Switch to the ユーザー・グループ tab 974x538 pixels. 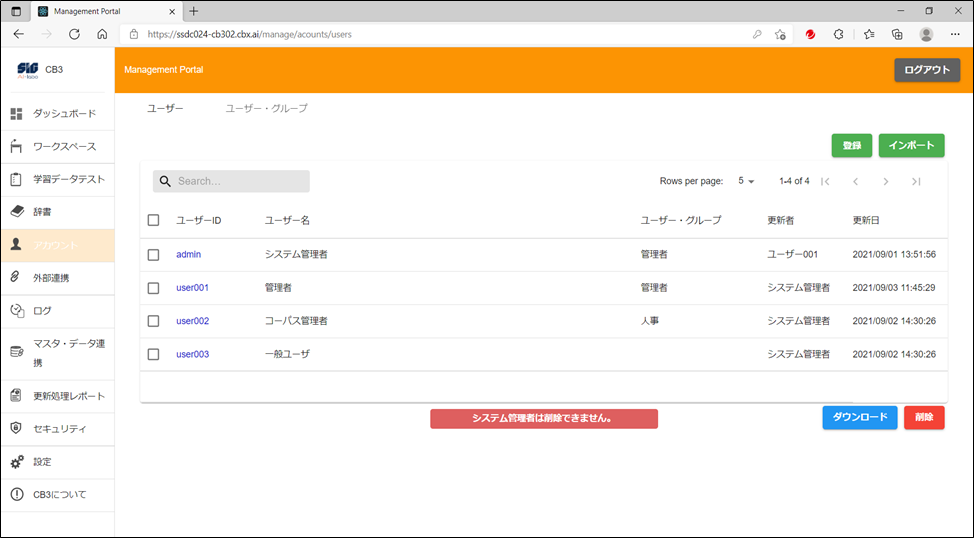point(266,108)
